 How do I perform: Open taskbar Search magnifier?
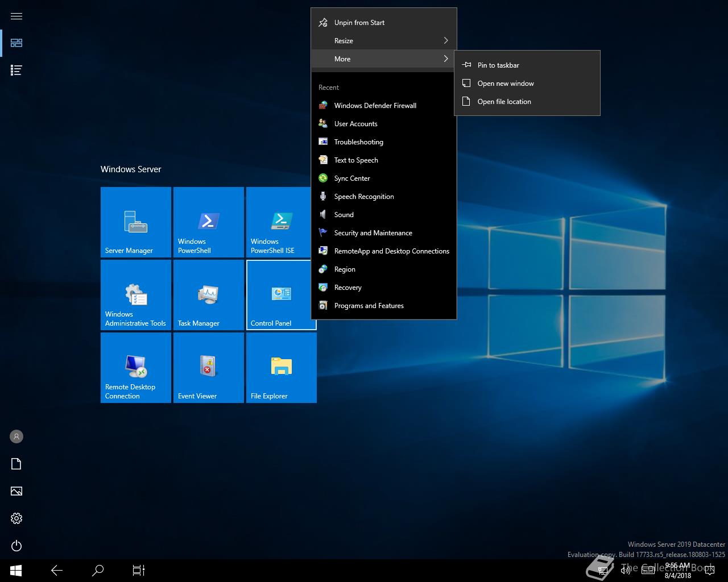pyautogui.click(x=98, y=570)
